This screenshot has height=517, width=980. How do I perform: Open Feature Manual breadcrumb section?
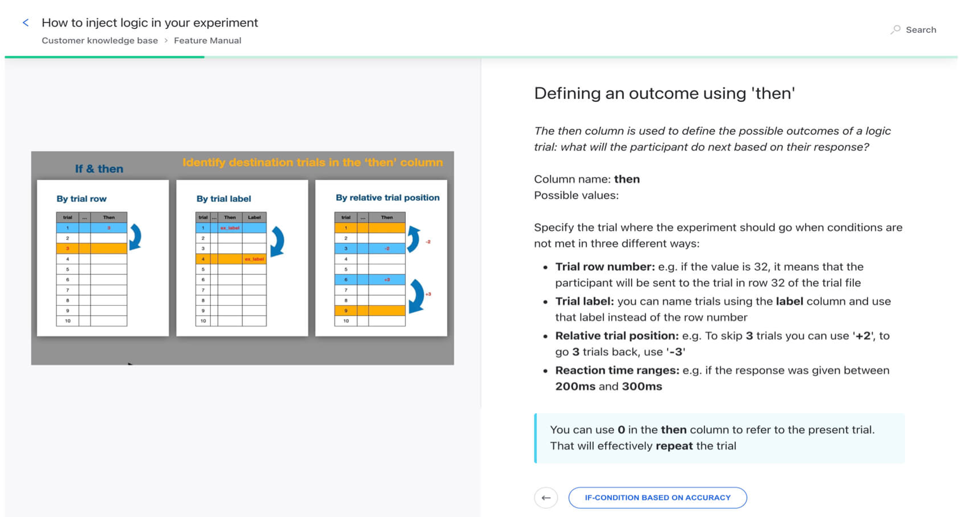[x=208, y=40]
